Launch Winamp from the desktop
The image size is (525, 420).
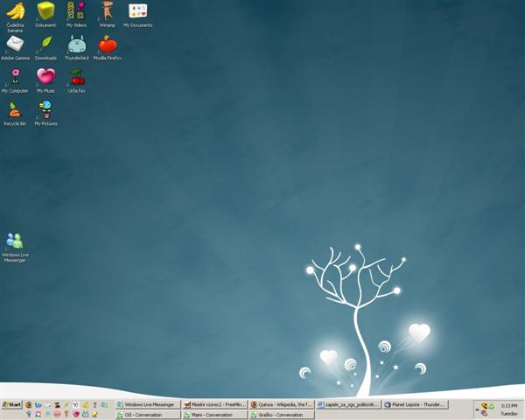107,14
